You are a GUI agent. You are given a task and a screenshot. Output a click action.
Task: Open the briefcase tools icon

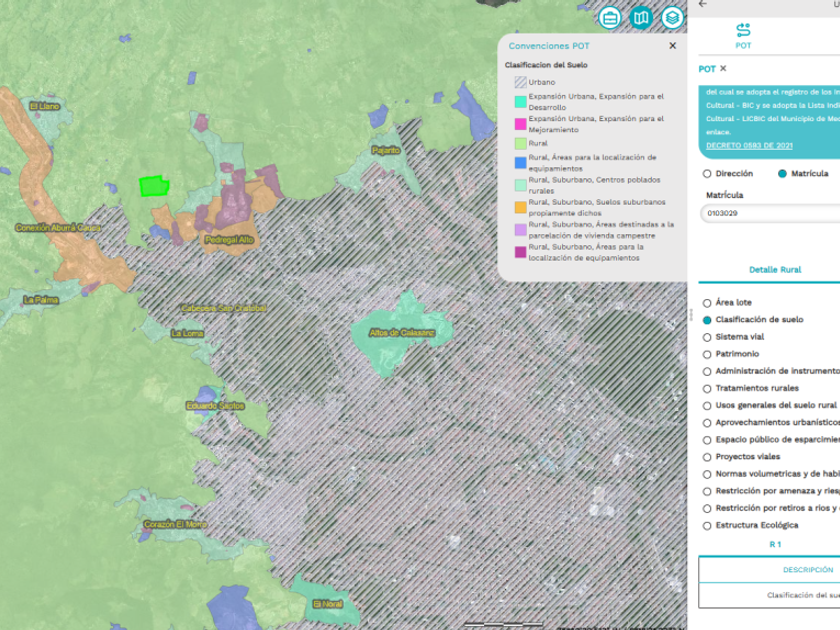610,17
